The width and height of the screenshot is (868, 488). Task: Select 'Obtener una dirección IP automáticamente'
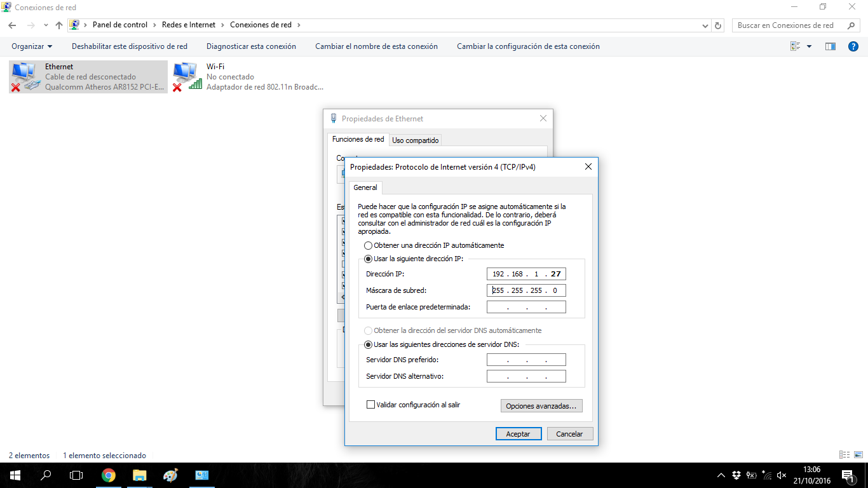(x=369, y=245)
